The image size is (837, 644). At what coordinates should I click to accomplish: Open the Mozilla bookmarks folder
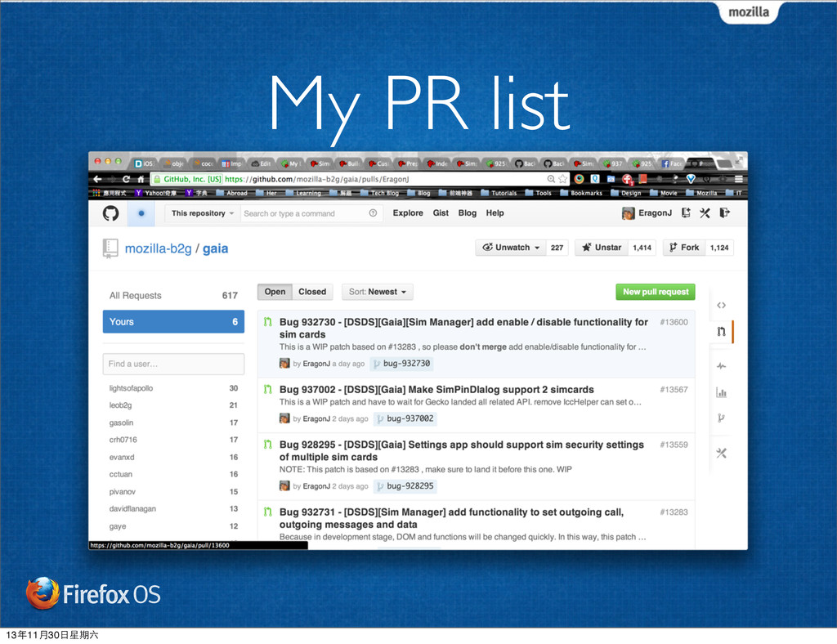point(701,193)
